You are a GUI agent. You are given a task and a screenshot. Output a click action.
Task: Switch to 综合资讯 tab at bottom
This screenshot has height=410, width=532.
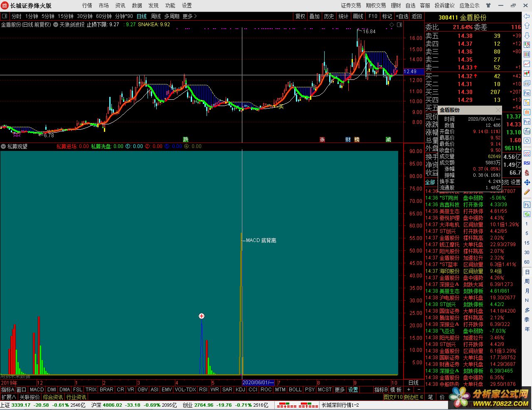click(x=53, y=397)
